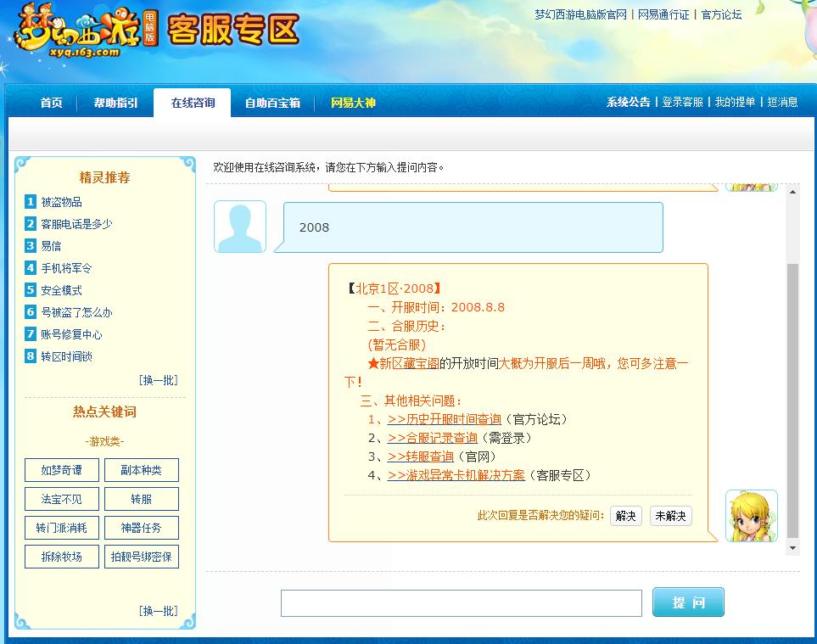Screen dimensions: 817x644
Task: Switch to the 自助百宝箱 tab
Action: coord(272,103)
